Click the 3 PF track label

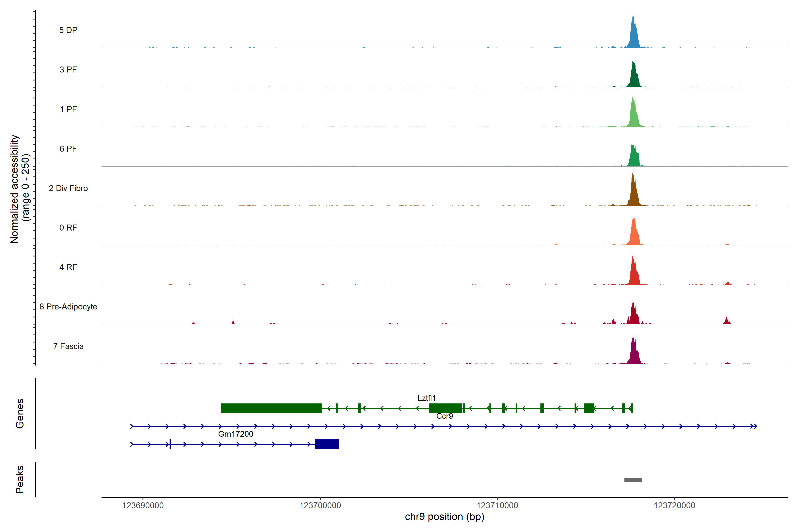68,70
